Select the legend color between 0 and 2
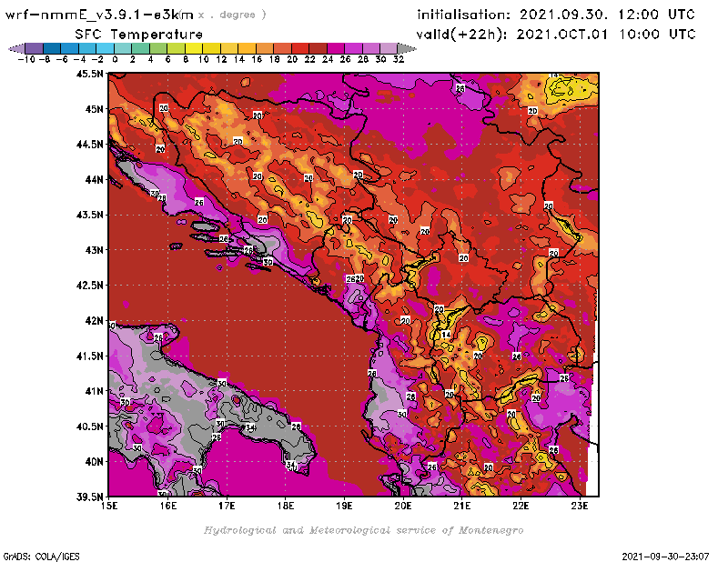This screenshot has height=562, width=728. (x=123, y=48)
